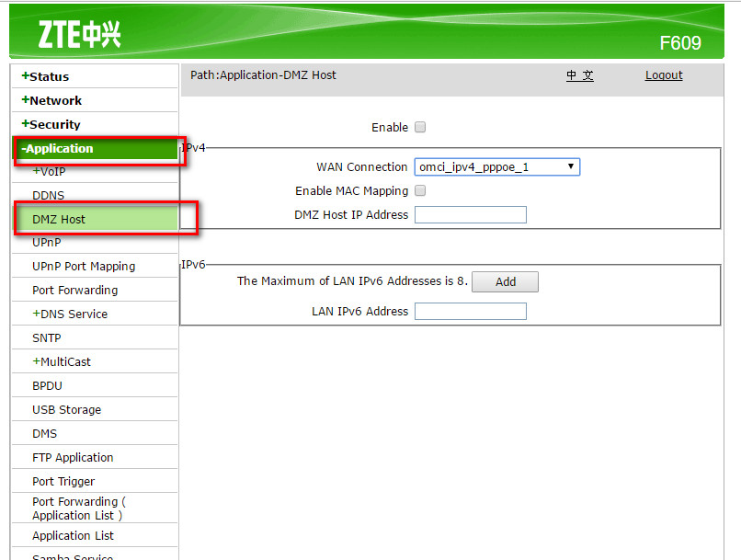The image size is (741, 560).
Task: Open the DMS page
Action: [44, 433]
